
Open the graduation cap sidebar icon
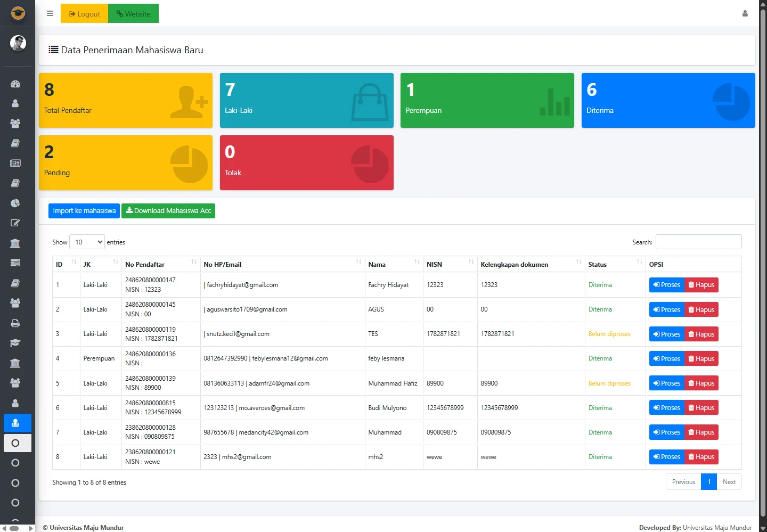pyautogui.click(x=15, y=343)
